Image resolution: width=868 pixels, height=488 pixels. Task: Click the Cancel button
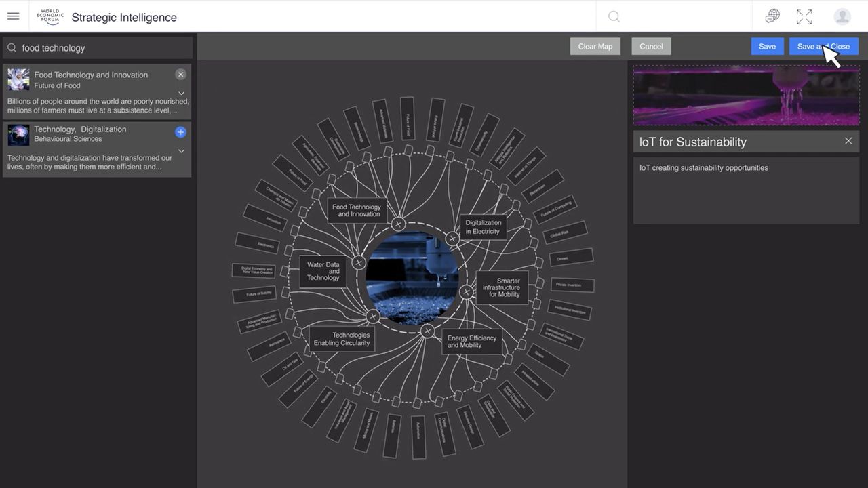pyautogui.click(x=651, y=46)
